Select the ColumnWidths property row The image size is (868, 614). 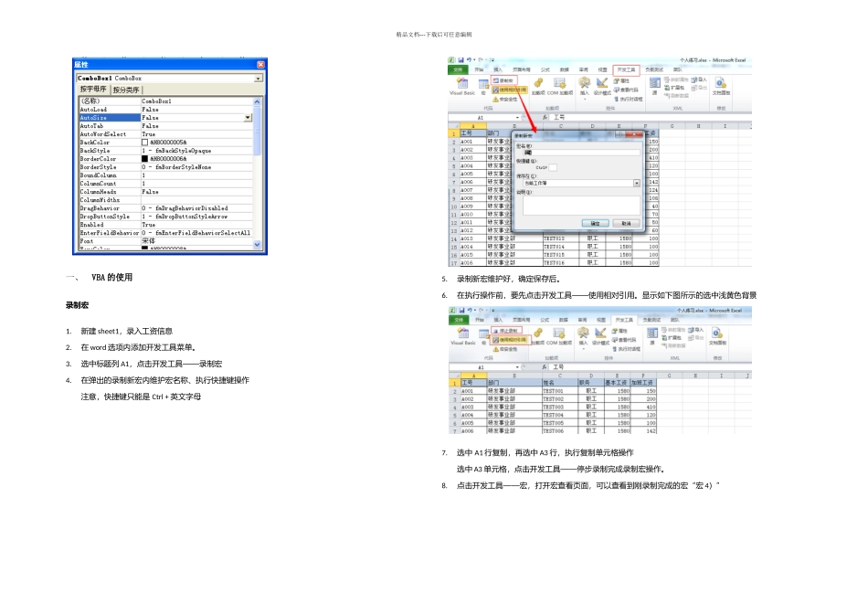click(x=165, y=200)
